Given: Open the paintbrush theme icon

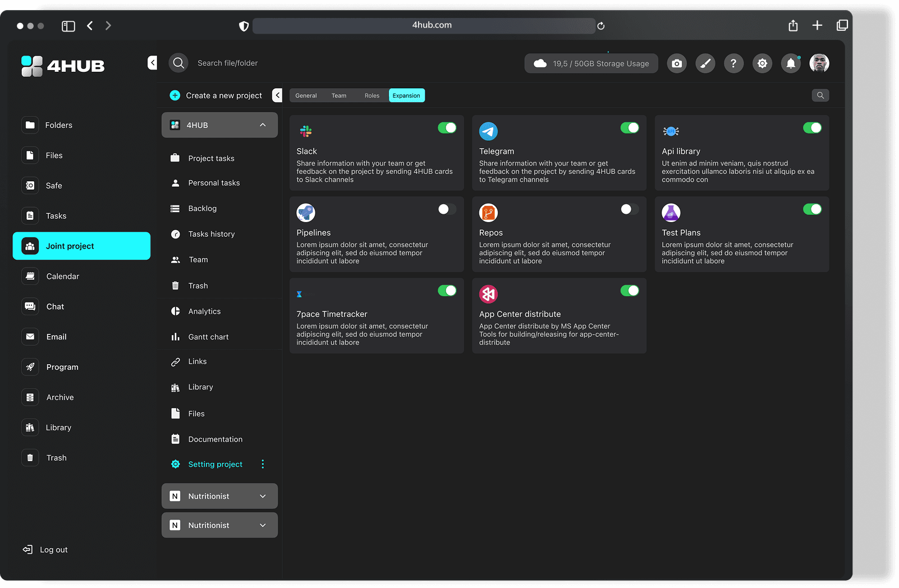Looking at the screenshot, I should [705, 63].
